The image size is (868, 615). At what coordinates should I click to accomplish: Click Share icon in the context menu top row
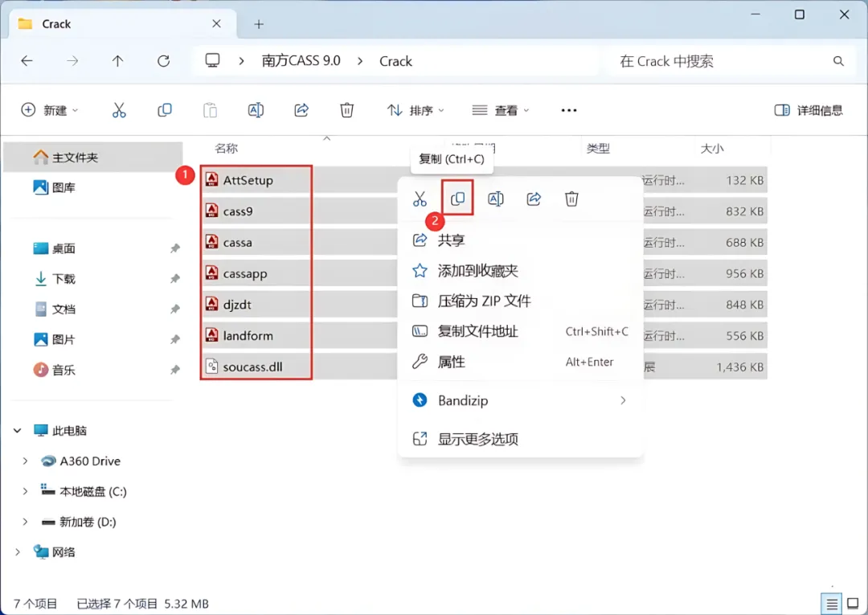[x=534, y=199]
